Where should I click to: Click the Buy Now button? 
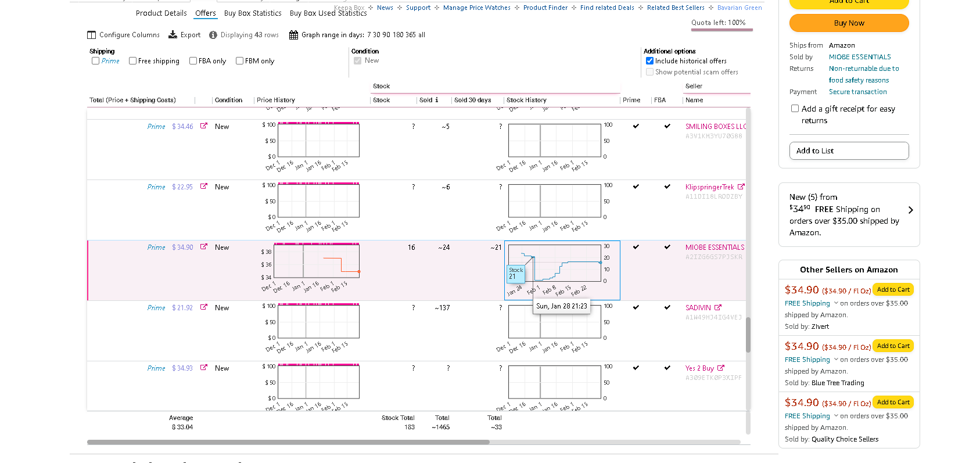pos(849,23)
